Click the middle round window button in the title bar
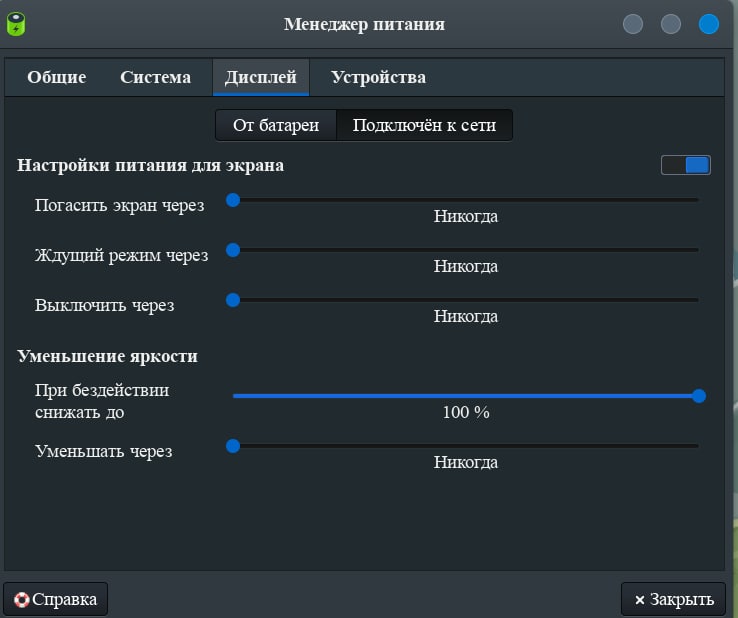Screen dimensions: 738x618 671,24
